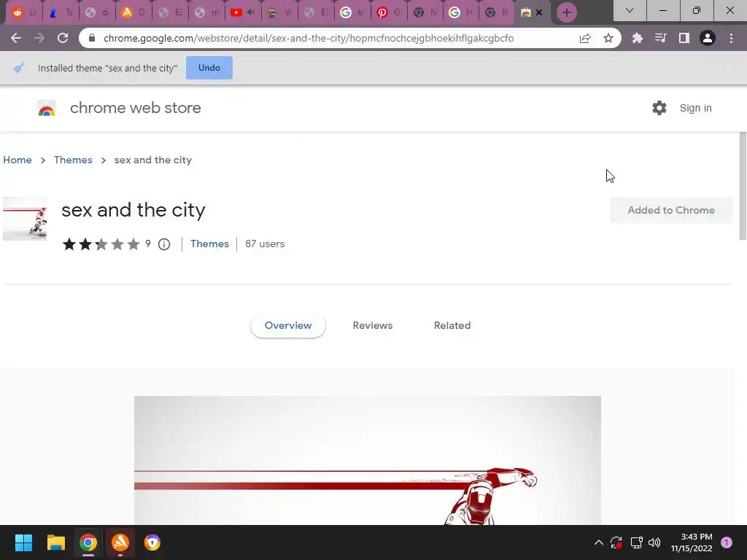Open the Themes breadcrumb link
Viewport: 747px width, 560px height.
[73, 160]
